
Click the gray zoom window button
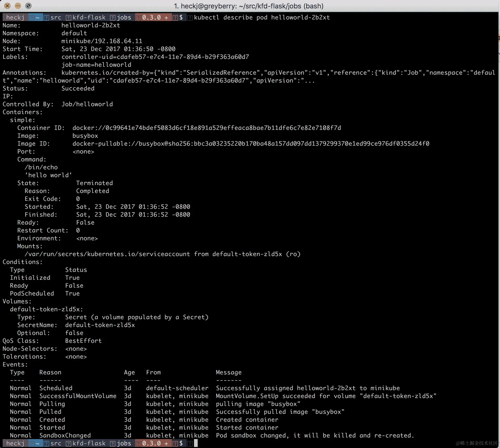pos(28,6)
